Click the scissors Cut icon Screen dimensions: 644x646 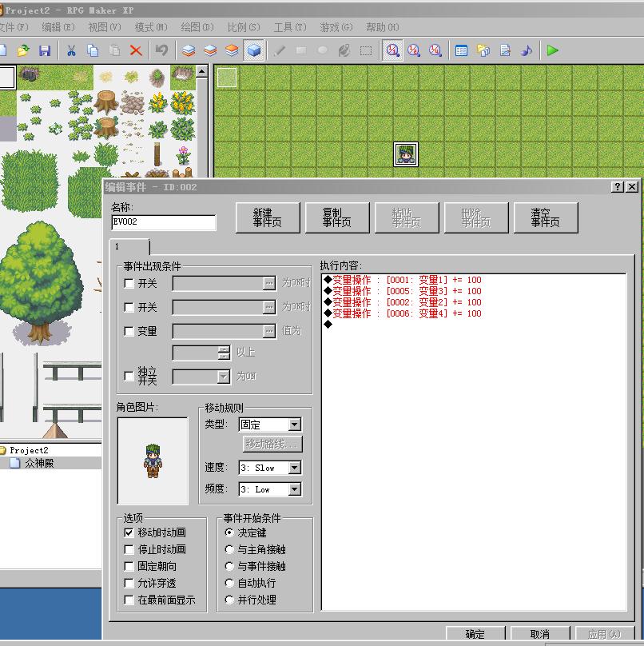[x=71, y=50]
